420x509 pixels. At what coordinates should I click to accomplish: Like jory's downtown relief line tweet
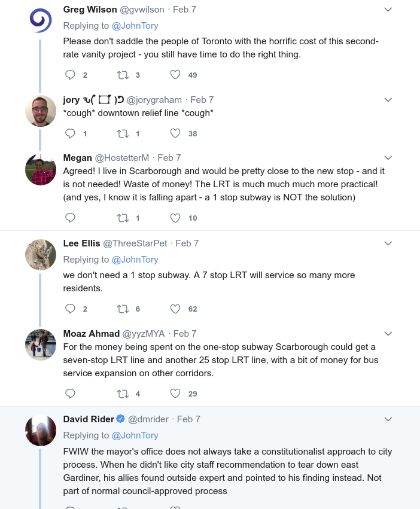175,133
